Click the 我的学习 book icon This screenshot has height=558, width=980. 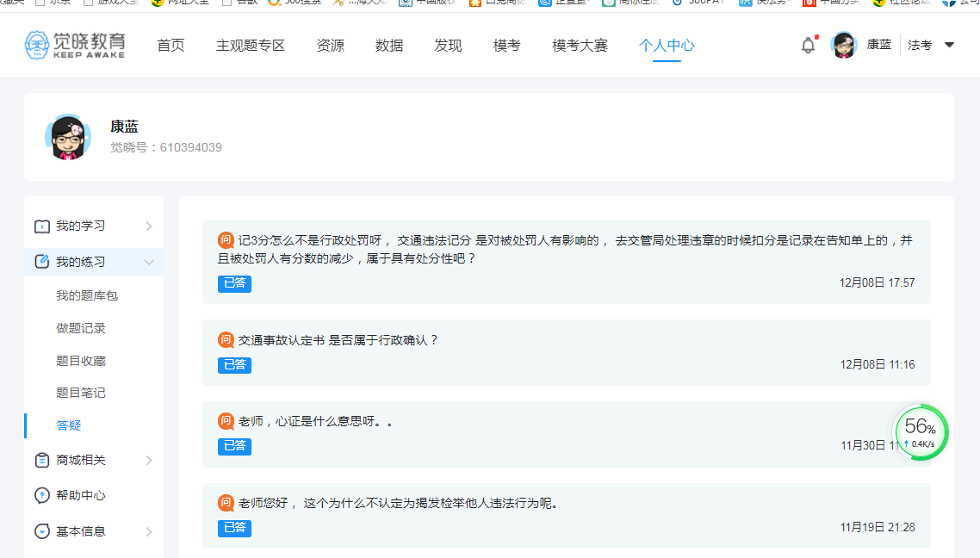[42, 226]
